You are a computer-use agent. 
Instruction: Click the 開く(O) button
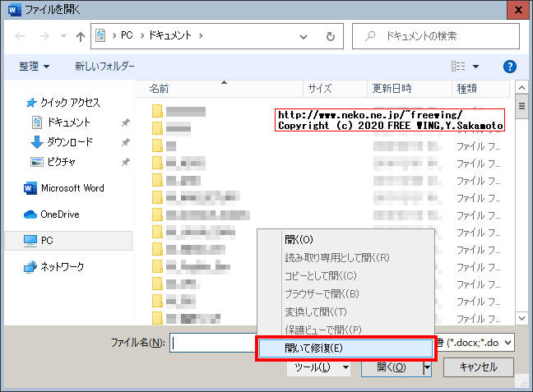coord(392,367)
